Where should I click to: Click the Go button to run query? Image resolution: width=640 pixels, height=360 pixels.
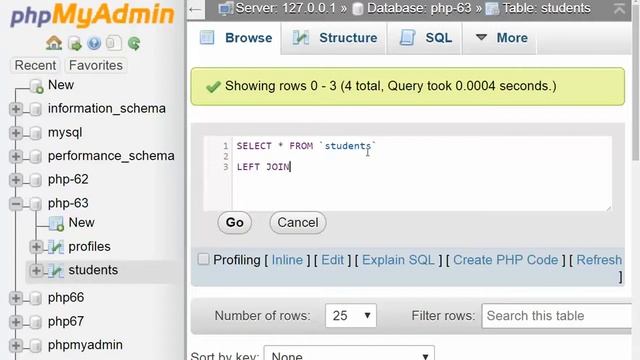point(235,223)
